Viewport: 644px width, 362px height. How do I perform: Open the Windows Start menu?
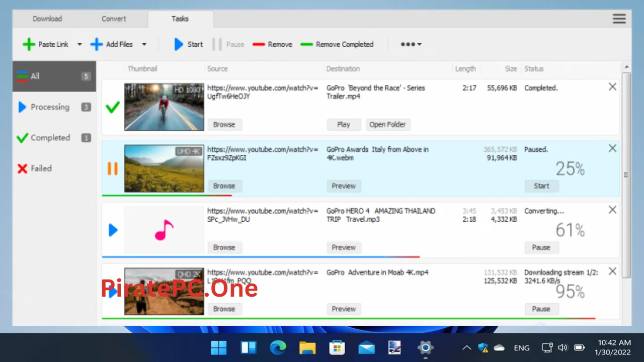pyautogui.click(x=219, y=347)
